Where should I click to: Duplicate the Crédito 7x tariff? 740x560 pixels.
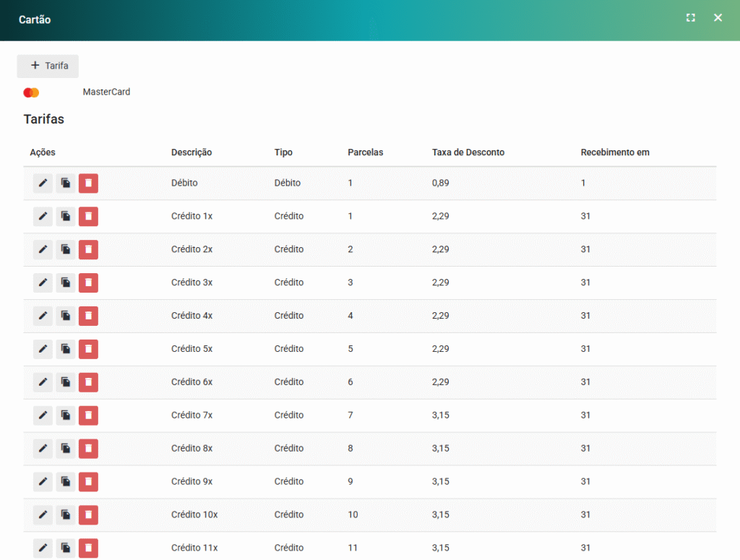[x=66, y=415]
